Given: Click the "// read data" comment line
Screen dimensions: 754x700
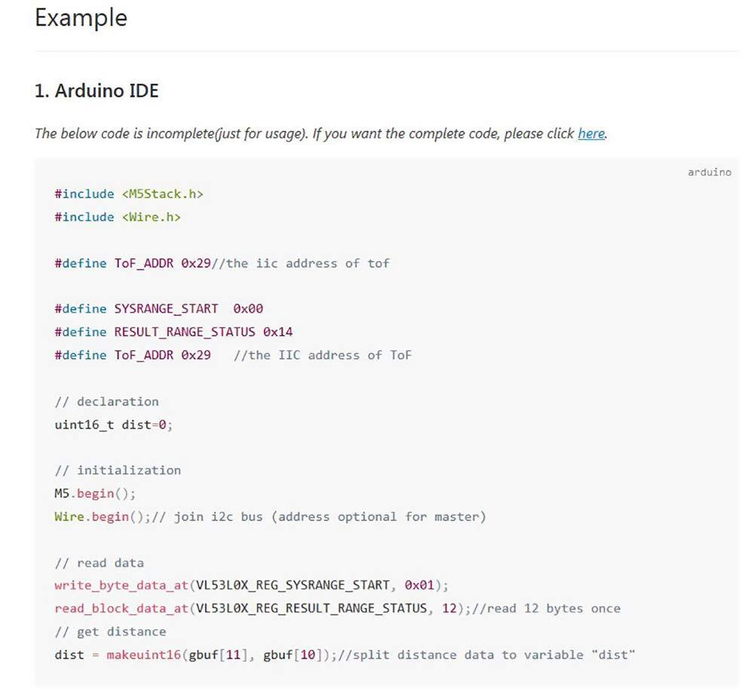Looking at the screenshot, I should click(x=99, y=563).
